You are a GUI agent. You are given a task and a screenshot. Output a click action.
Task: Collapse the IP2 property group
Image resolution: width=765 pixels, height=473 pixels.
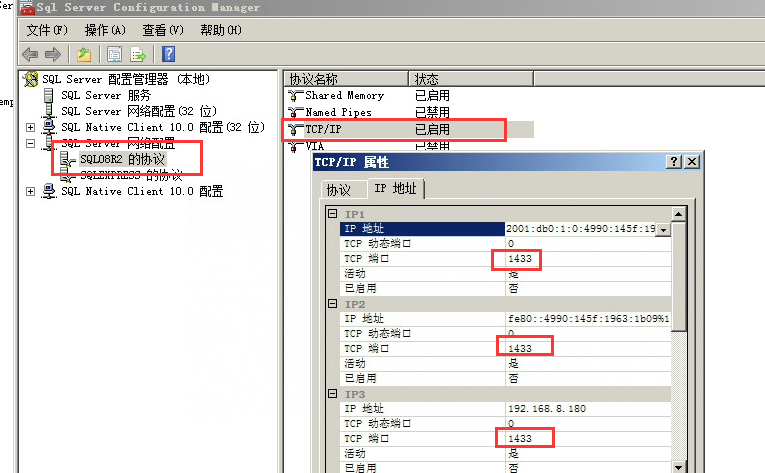332,304
